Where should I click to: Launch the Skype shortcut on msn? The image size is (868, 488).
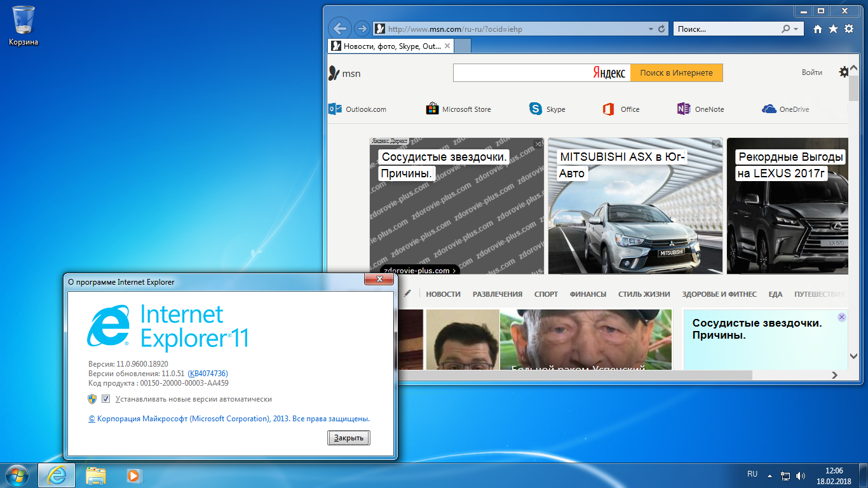tap(547, 109)
